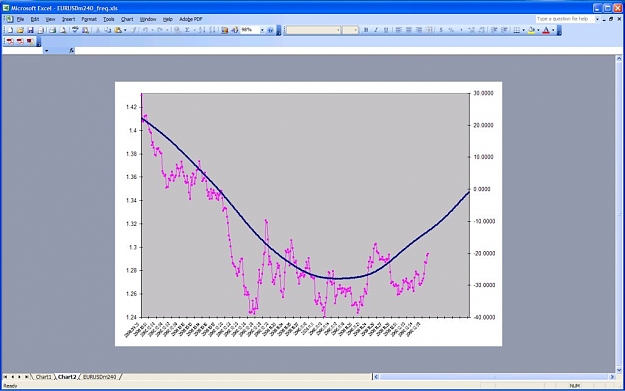Screen dimensions: 625x391
Task: Click the blue Help question mark icon
Action: point(270,30)
